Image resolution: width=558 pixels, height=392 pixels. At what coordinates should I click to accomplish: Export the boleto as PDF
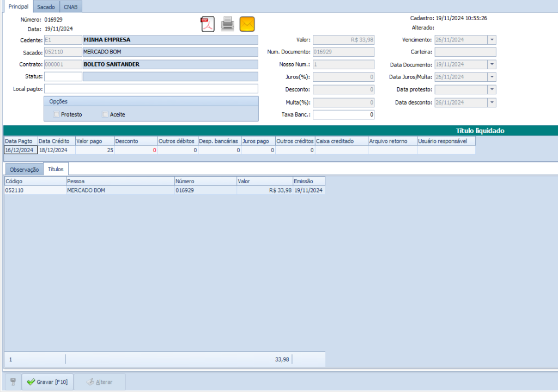(208, 25)
